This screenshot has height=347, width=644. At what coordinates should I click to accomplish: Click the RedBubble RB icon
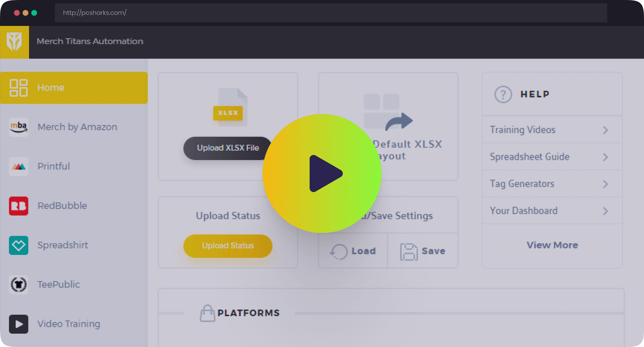point(19,206)
